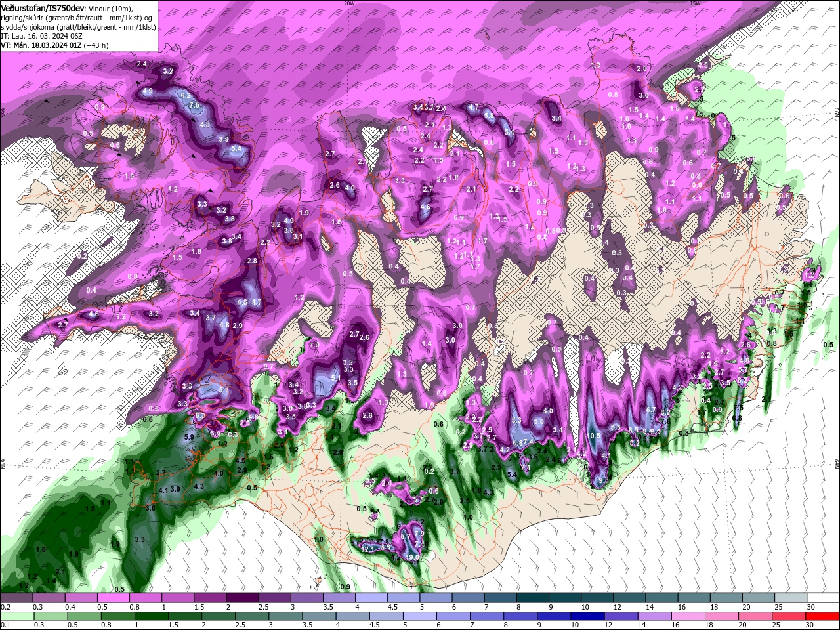Click the 15W longitude label at top edge
The image size is (840, 630).
point(695,3)
